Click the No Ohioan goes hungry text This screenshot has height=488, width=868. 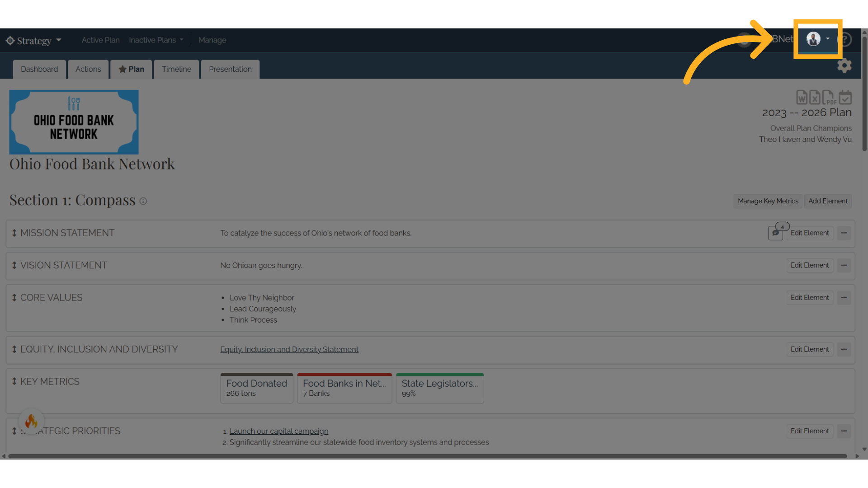tap(261, 265)
